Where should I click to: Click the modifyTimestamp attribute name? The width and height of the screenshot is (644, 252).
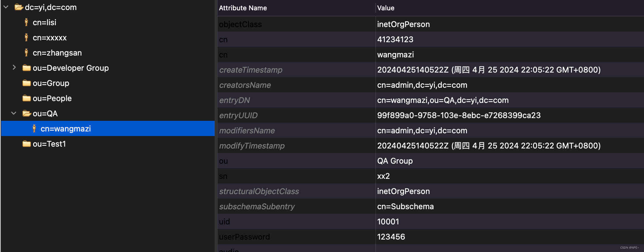pos(252,146)
